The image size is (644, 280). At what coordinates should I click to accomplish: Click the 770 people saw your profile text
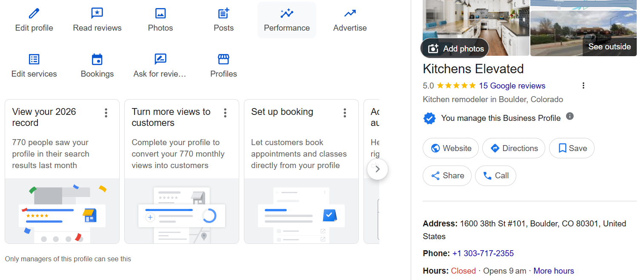coord(51,154)
